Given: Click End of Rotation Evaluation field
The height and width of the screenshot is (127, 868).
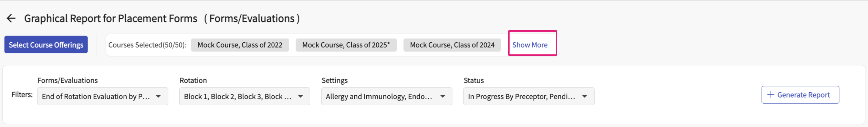Looking at the screenshot, I should point(103,96).
